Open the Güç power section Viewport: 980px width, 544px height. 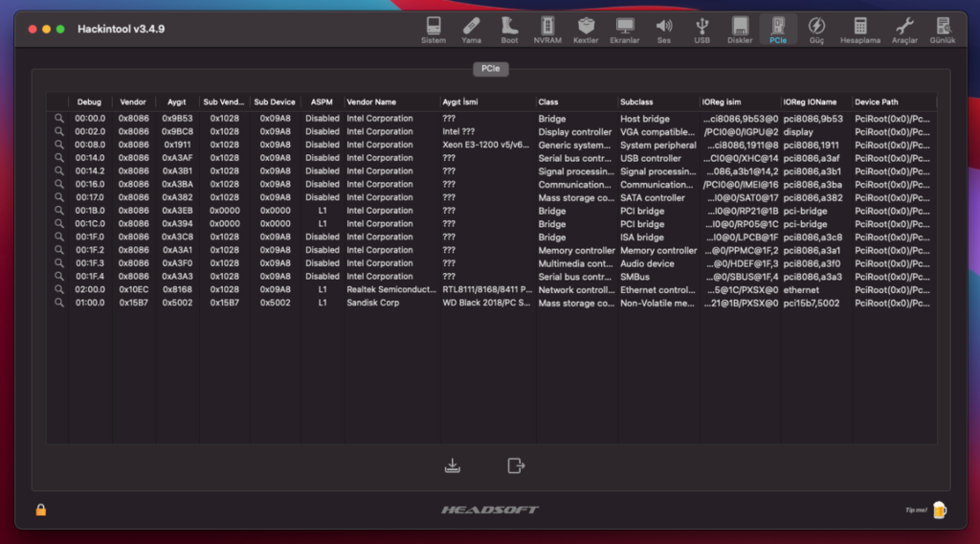[816, 30]
